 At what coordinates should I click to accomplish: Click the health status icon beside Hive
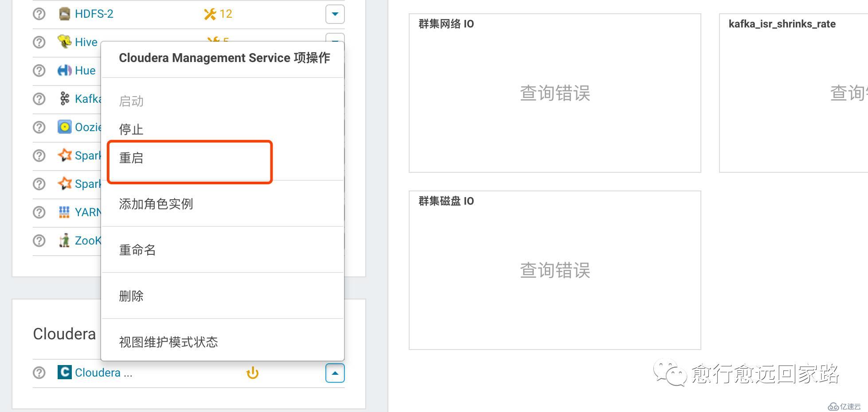coord(39,42)
